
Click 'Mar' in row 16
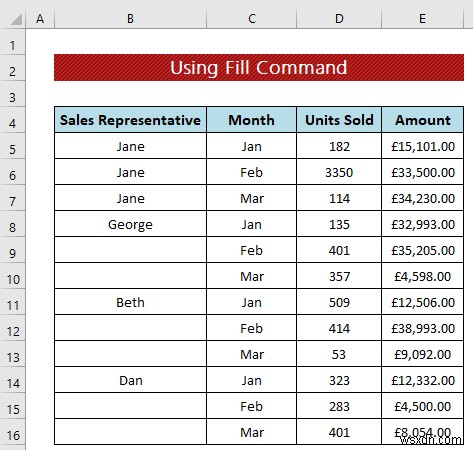[252, 432]
